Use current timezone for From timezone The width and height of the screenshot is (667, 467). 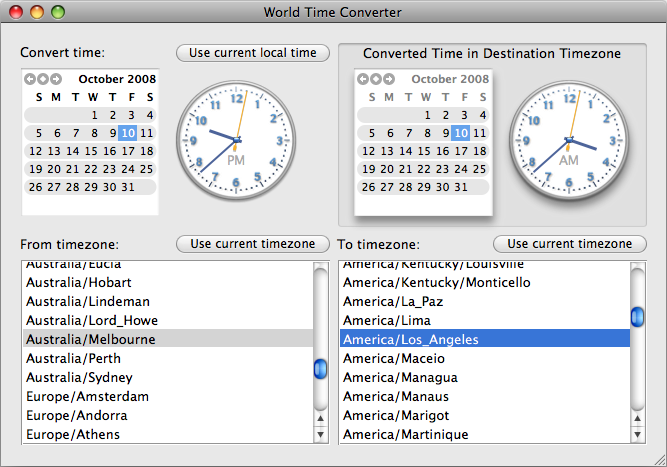pyautogui.click(x=252, y=244)
